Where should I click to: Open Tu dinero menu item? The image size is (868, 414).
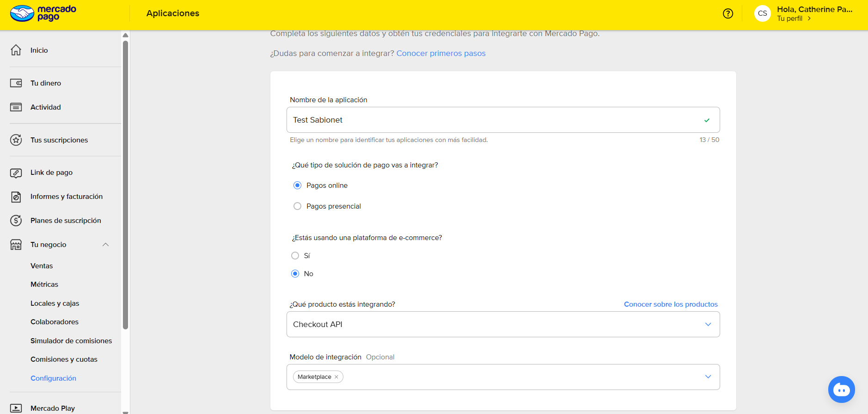point(46,83)
